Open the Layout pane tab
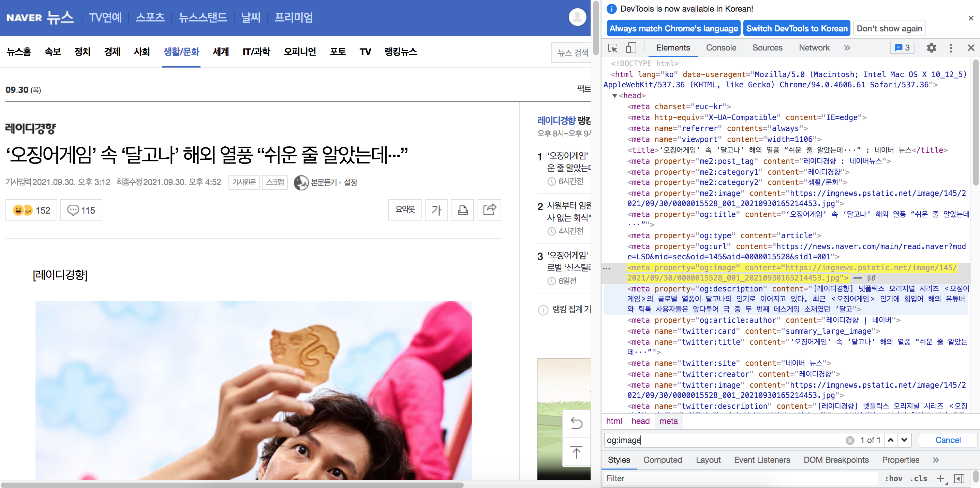 pyautogui.click(x=708, y=460)
